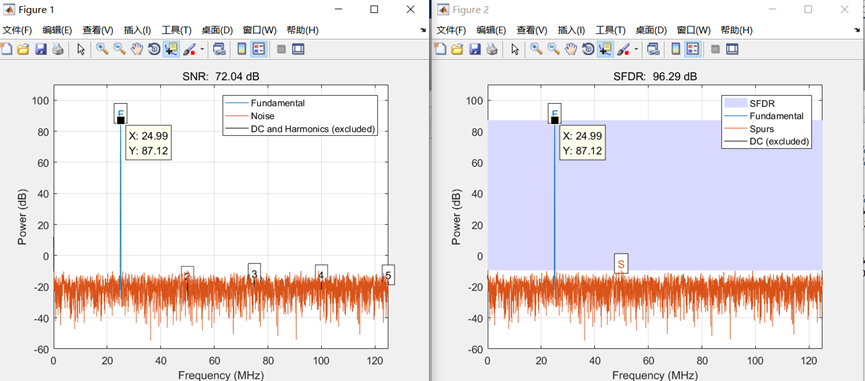Click New Figure icon in Figure 1 toolbar
865x381 pixels.
coord(6,50)
